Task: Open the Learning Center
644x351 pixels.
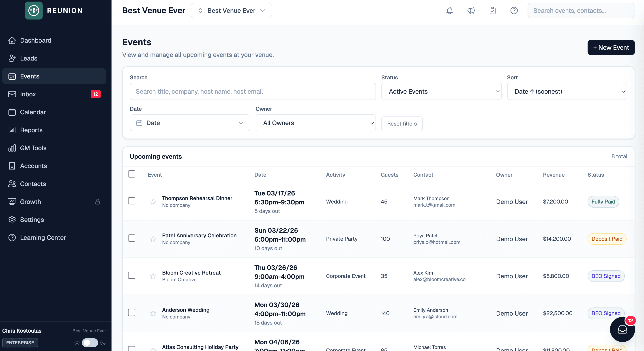Action: point(43,237)
